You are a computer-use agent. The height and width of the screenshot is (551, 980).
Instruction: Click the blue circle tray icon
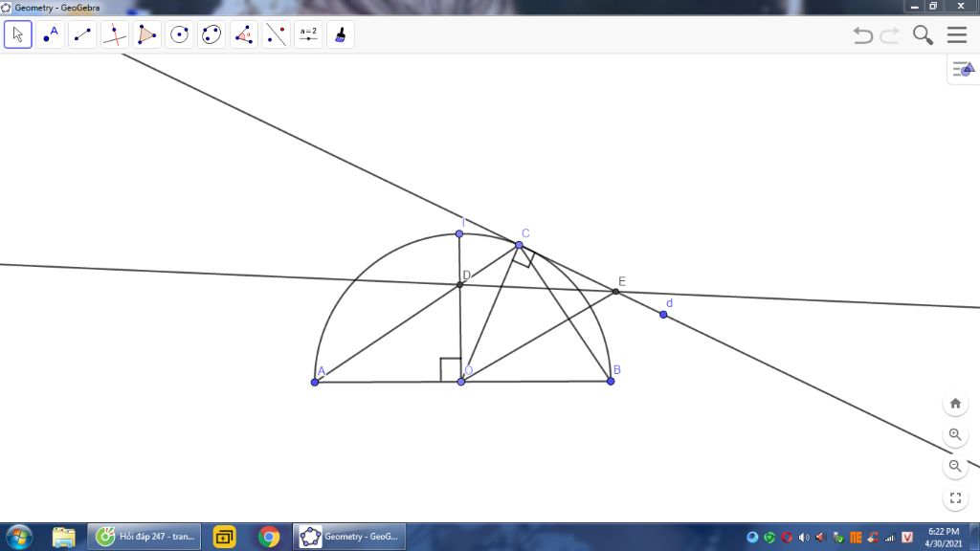tap(752, 538)
